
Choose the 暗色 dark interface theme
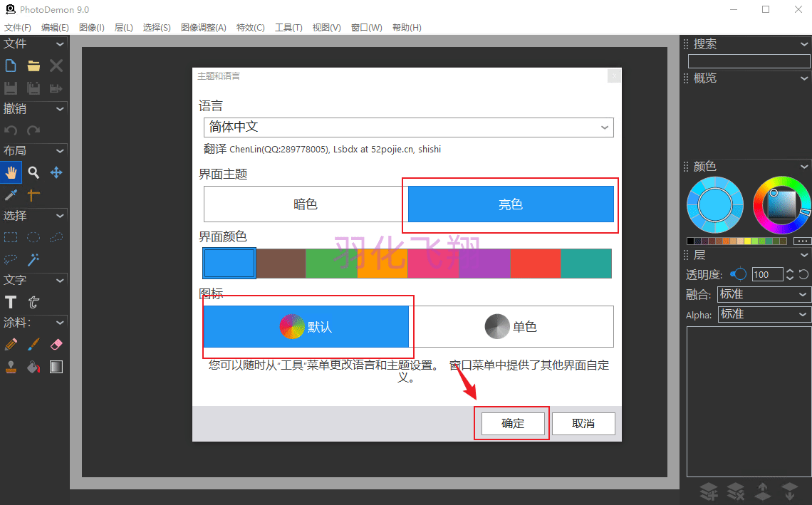[x=306, y=204]
